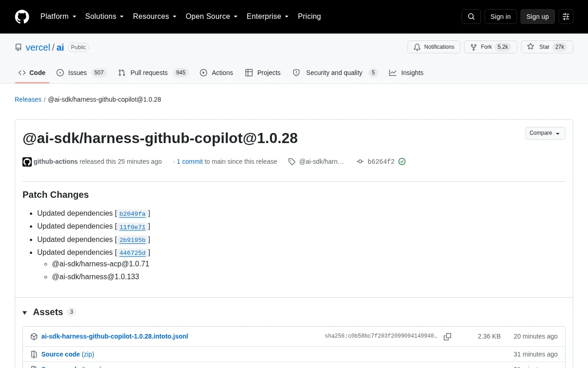Download ai-sdk-harness-github-copilot-1.0.28.intoto.jsonl
The image size is (588, 368).
(115, 336)
